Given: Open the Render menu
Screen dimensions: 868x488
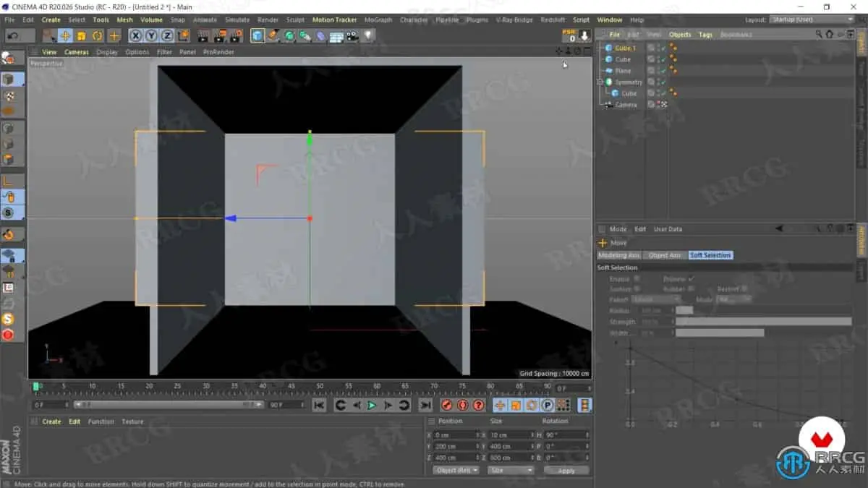Looking at the screenshot, I should coord(268,20).
